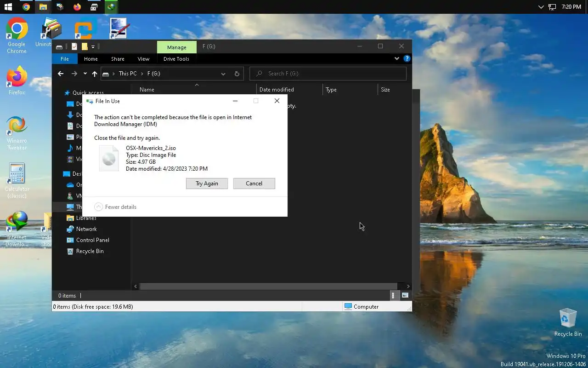Click the Internet Download Manager taskbar icon

(111, 7)
